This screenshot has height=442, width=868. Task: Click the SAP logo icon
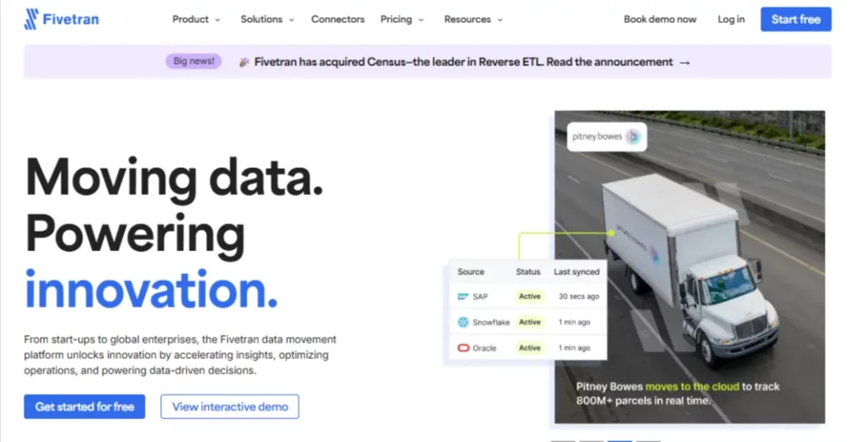pyautogui.click(x=463, y=296)
